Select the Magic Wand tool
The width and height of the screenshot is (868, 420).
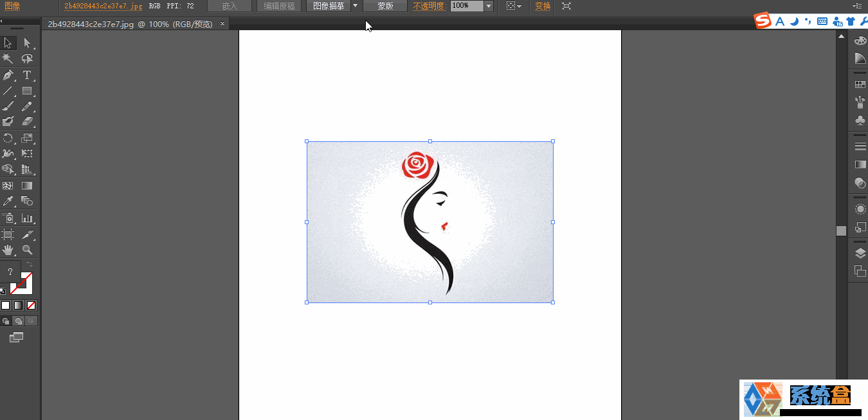[8, 59]
